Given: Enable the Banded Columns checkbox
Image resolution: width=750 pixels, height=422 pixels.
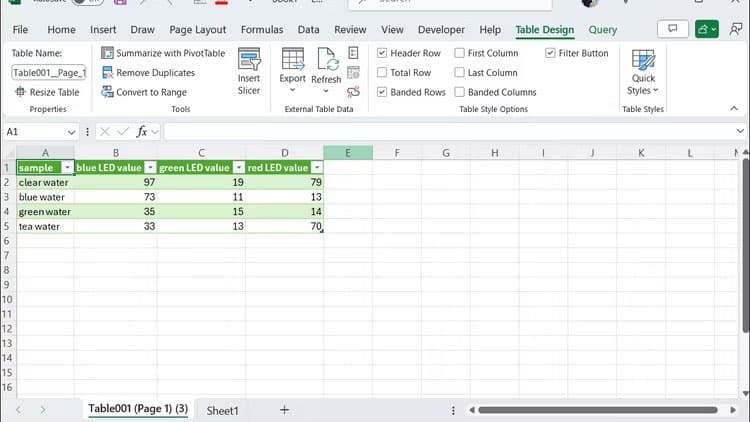Looking at the screenshot, I should 460,92.
